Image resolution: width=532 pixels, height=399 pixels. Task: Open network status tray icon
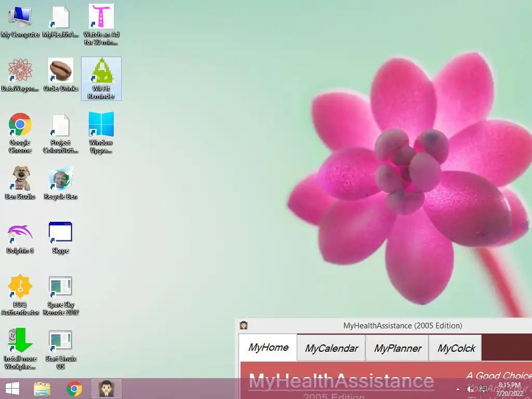point(483,389)
